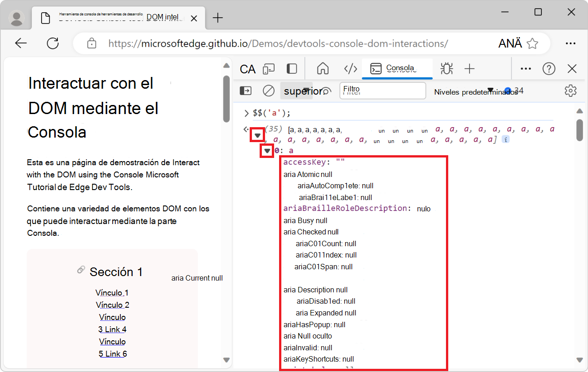Create a live expression with the eye icon

click(327, 91)
